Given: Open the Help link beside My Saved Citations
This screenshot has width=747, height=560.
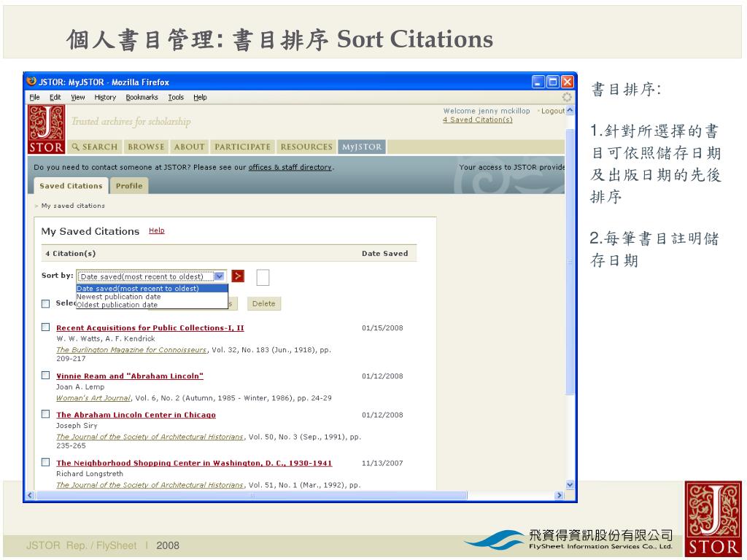Looking at the screenshot, I should click(x=157, y=230).
